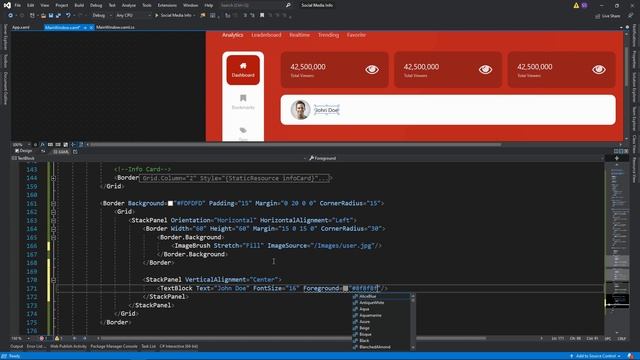The width and height of the screenshot is (640, 360).
Task: Open the Project menu
Action: (x=62, y=5)
